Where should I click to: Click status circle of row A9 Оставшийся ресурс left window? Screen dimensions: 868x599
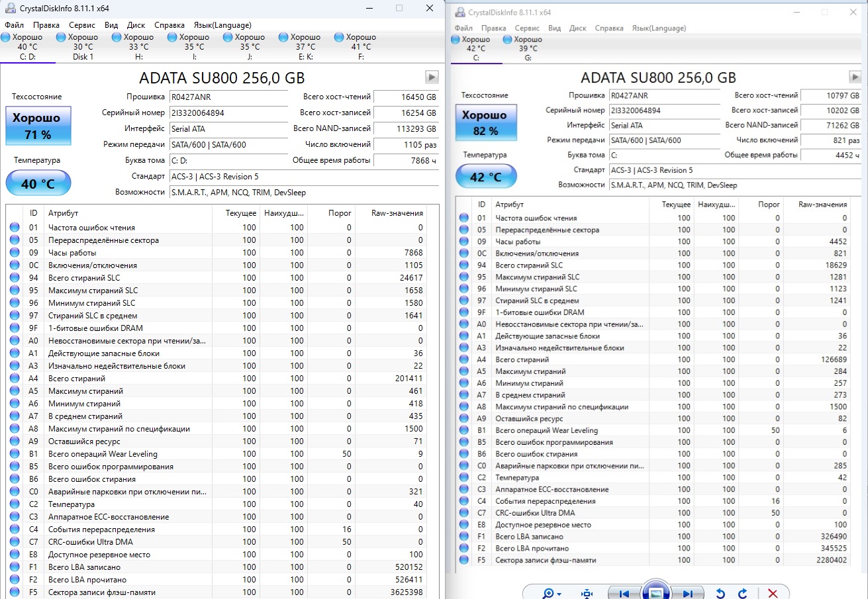click(15, 441)
